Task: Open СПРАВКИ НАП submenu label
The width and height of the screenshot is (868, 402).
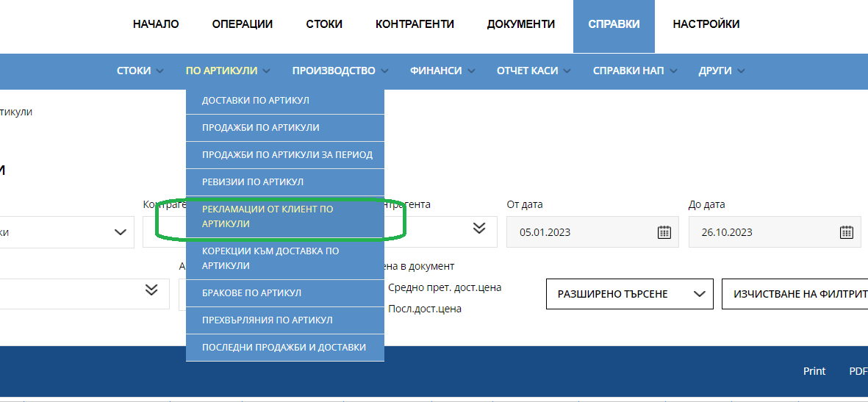Action: pyautogui.click(x=628, y=71)
